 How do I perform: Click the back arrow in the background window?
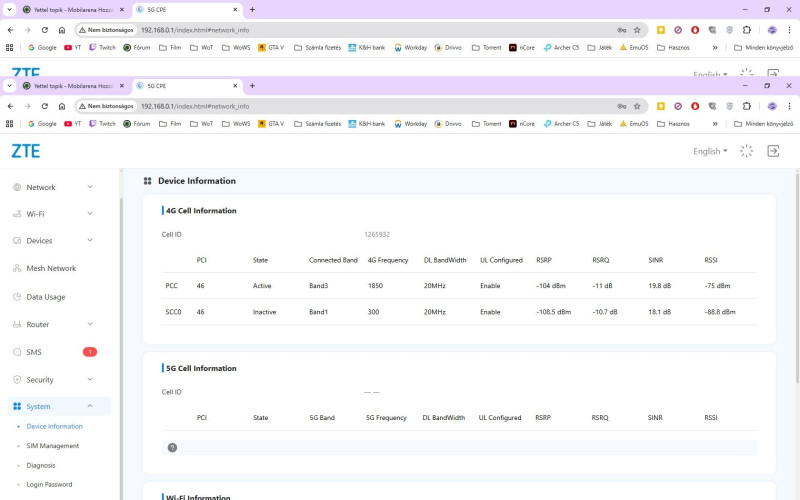coord(11,30)
